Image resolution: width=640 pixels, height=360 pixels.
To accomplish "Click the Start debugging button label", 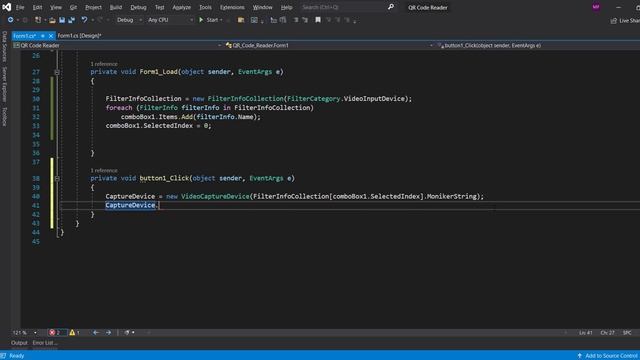I will click(212, 20).
